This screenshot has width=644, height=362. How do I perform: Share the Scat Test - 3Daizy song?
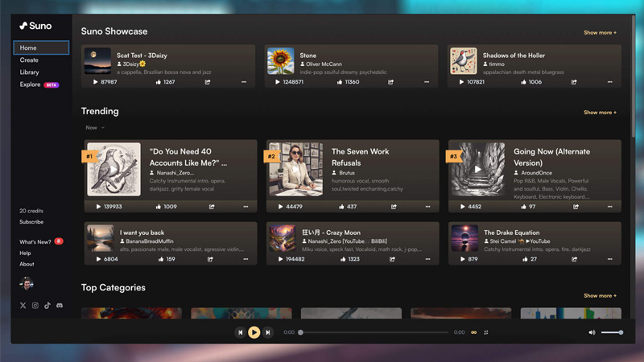(x=208, y=82)
